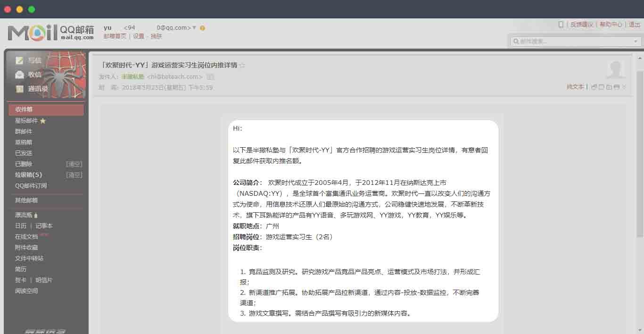Click the Compose (写信) pencil icon

click(19, 60)
